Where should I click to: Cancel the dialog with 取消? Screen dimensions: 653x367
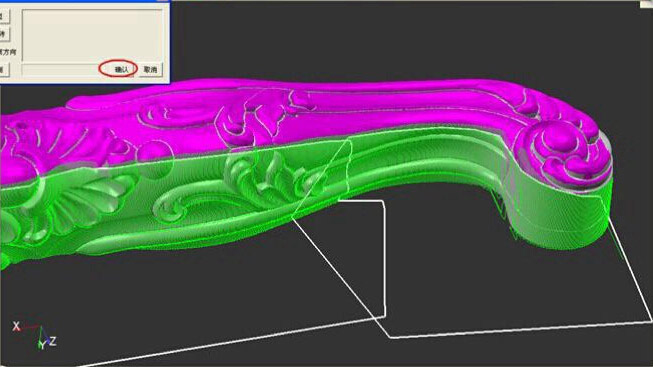tap(150, 69)
